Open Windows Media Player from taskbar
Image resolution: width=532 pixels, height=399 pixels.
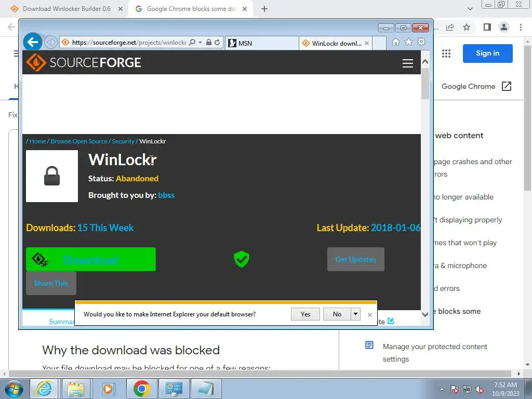tap(108, 389)
